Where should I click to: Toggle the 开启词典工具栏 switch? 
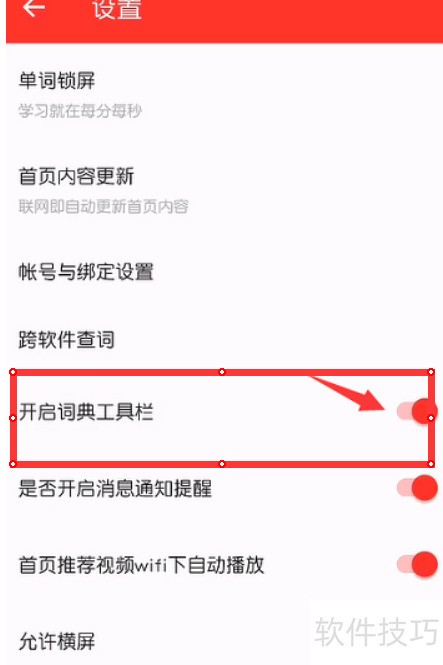(417, 411)
